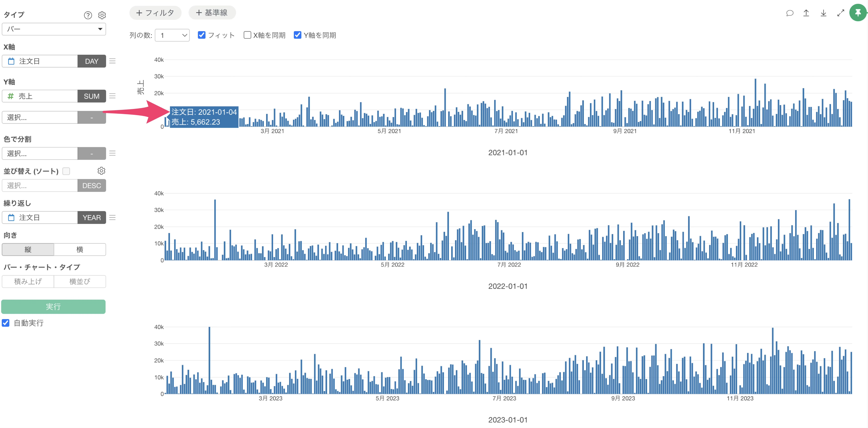Select the 横 orientation tab

pyautogui.click(x=80, y=249)
